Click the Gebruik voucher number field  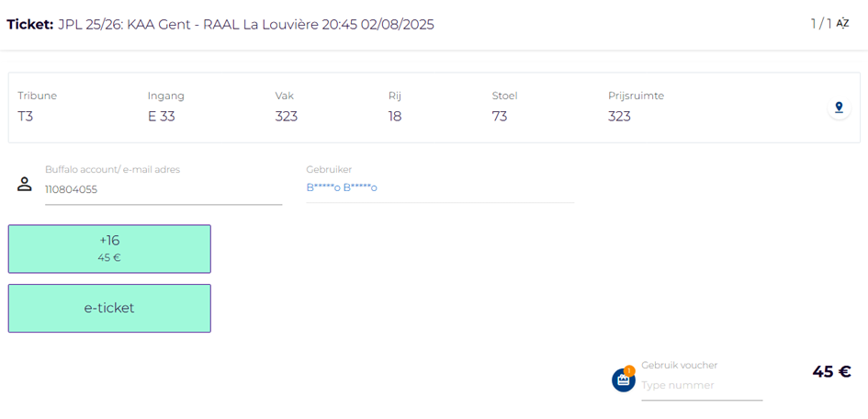coord(702,385)
